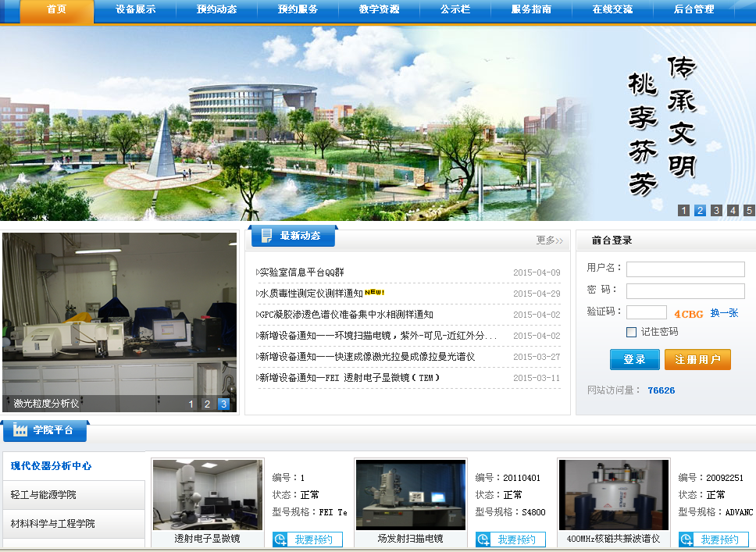
Task: Click the 最新动态 document icon
Action: tap(267, 236)
